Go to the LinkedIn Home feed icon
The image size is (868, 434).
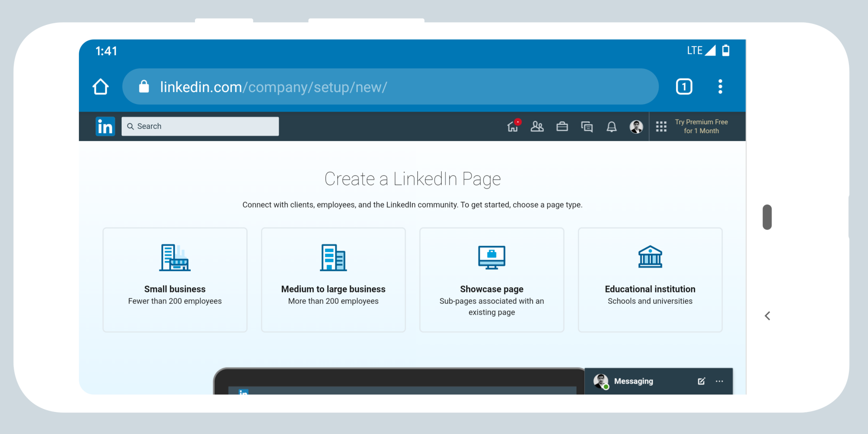point(513,126)
